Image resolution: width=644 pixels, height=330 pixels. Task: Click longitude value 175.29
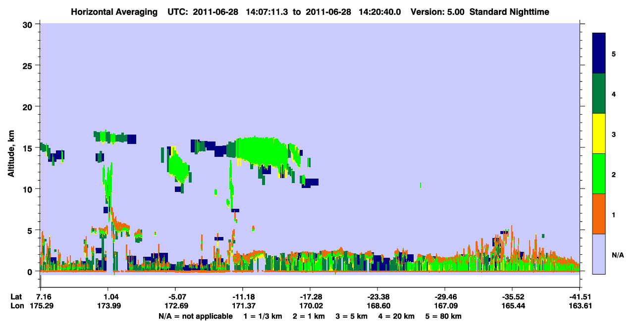point(41,306)
